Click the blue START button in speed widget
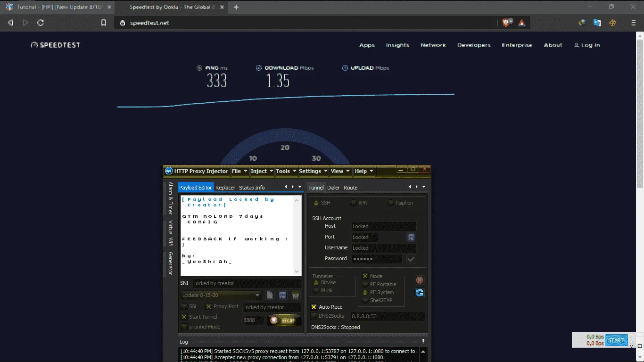644x362 pixels. pyautogui.click(x=616, y=340)
